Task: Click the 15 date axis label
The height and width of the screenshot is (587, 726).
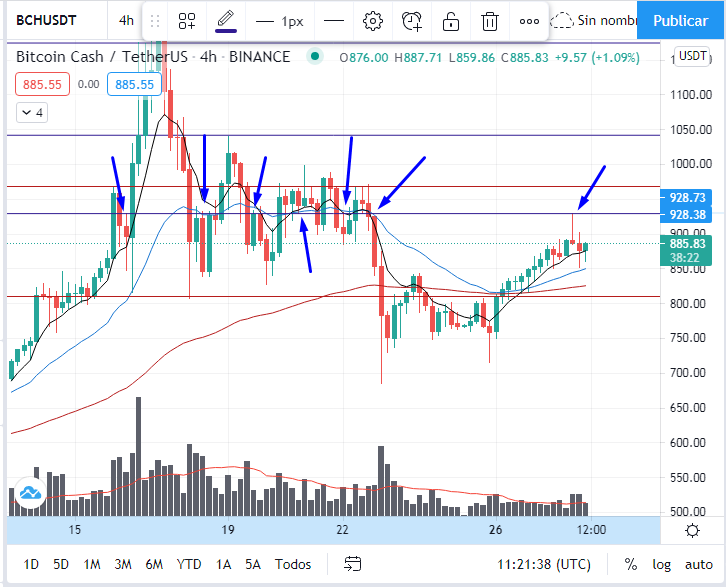Action: pos(75,529)
